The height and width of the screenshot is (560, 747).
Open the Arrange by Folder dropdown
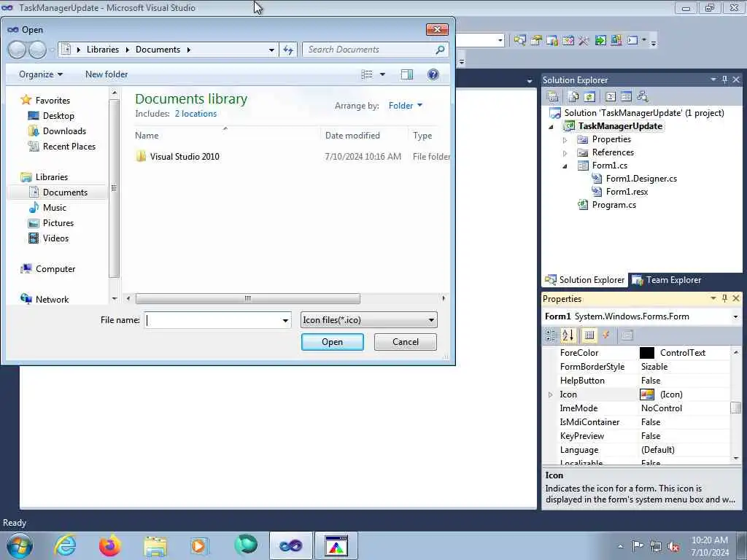406,106
